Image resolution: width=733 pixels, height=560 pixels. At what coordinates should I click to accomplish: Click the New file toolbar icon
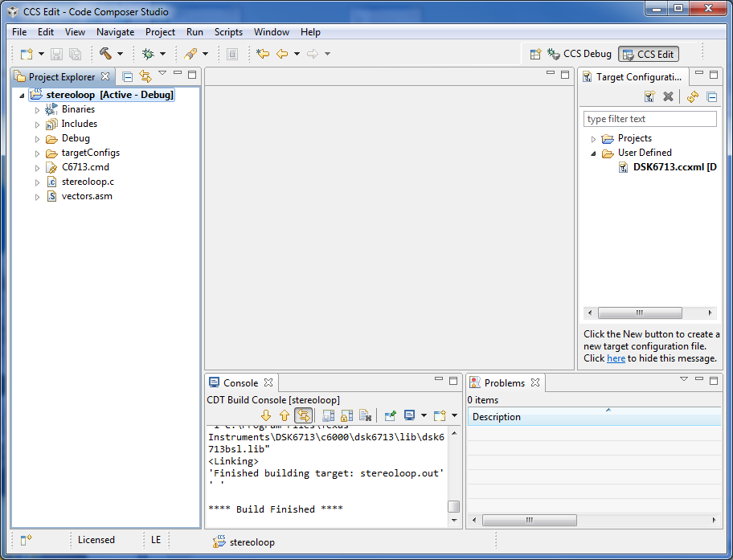[27, 54]
